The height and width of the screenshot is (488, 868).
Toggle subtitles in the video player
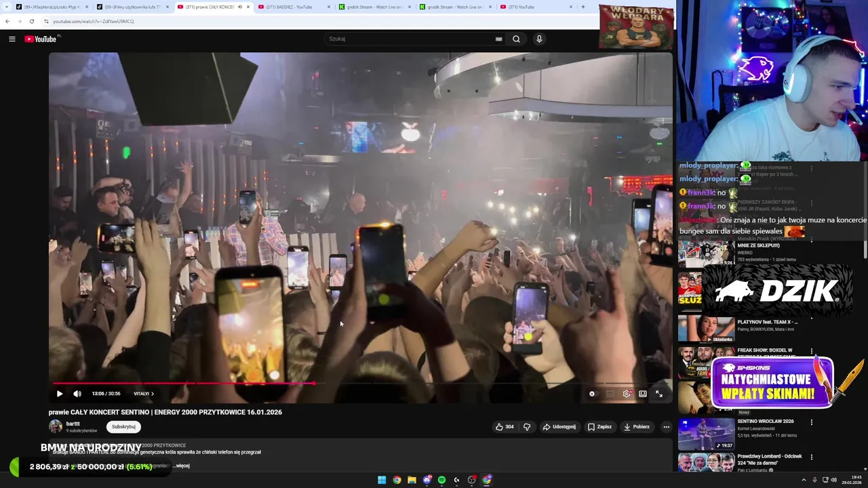coord(610,394)
